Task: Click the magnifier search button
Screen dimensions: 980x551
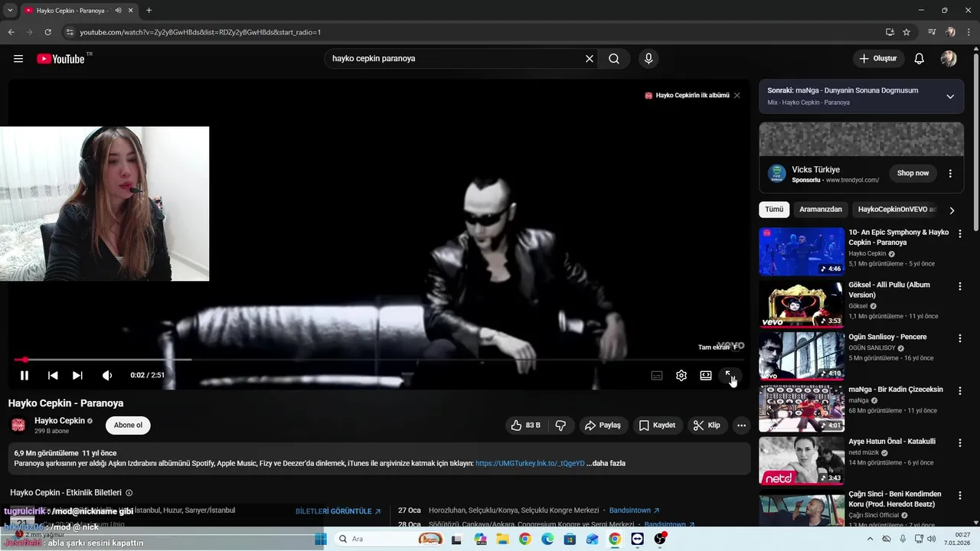Action: pyautogui.click(x=614, y=58)
